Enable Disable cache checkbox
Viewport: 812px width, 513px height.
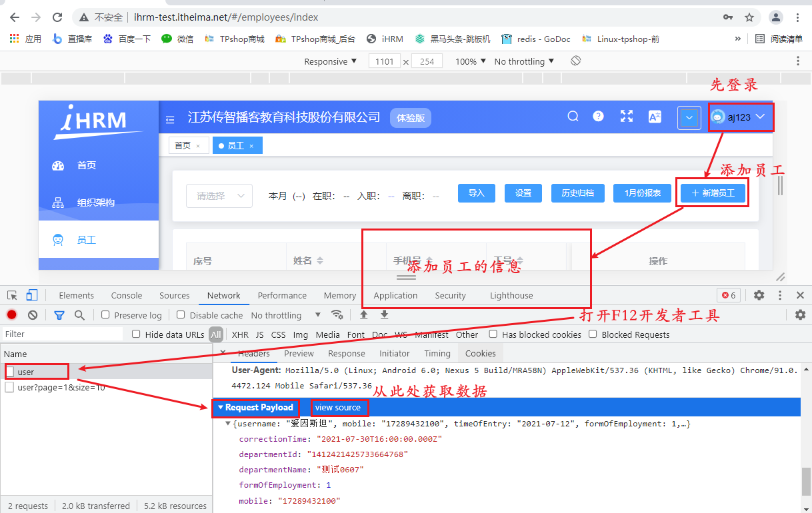pyautogui.click(x=181, y=315)
